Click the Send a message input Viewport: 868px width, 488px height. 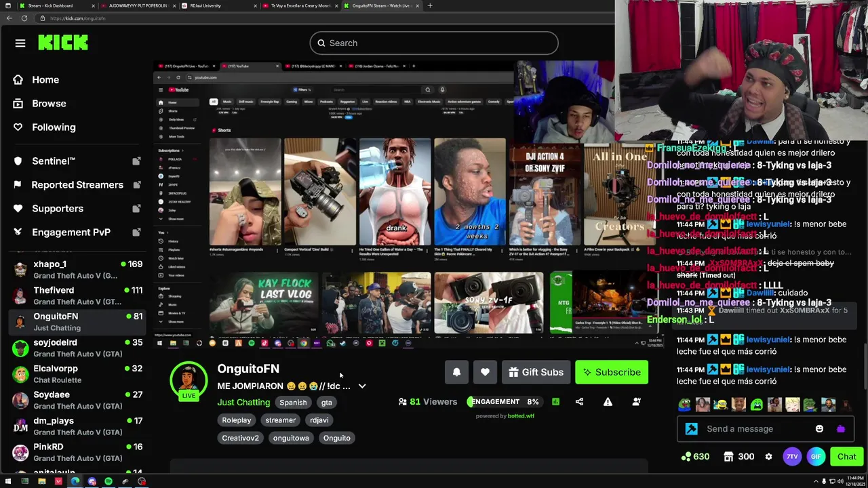(x=765, y=429)
